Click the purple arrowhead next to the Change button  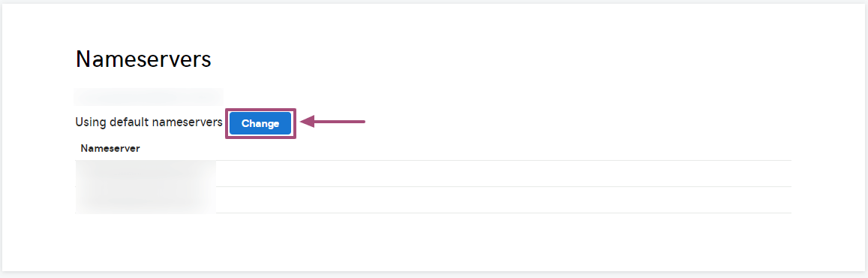click(x=308, y=122)
